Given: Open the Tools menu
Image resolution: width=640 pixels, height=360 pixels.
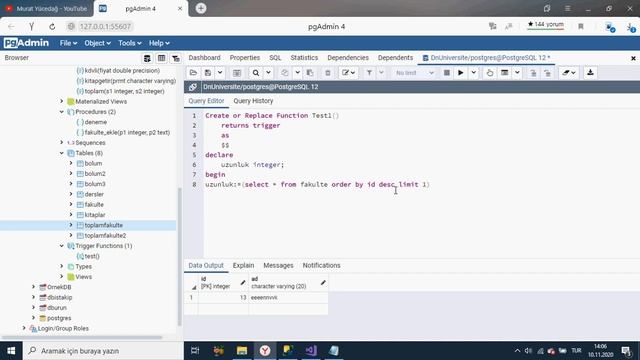Looking at the screenshot, I should click(130, 43).
